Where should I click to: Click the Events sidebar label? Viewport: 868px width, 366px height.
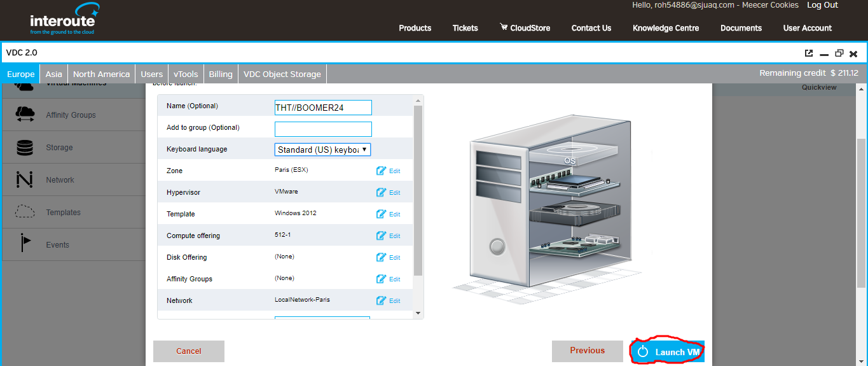click(57, 245)
